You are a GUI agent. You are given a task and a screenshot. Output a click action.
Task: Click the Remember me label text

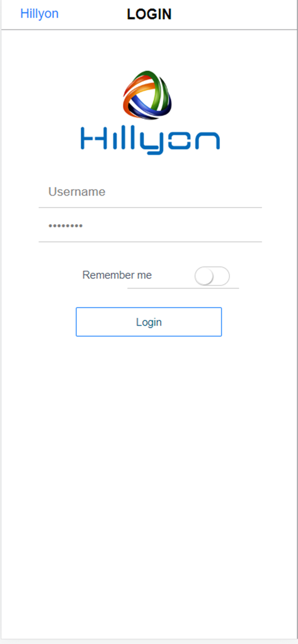coord(117,275)
